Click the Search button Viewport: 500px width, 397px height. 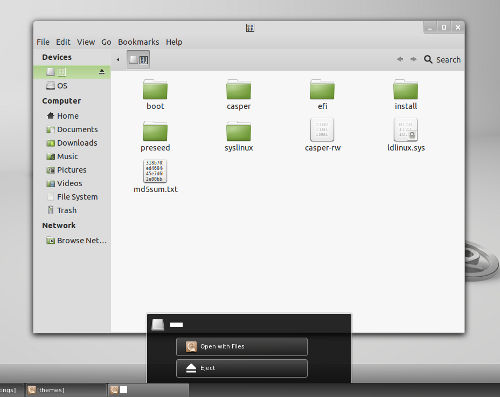coord(442,60)
